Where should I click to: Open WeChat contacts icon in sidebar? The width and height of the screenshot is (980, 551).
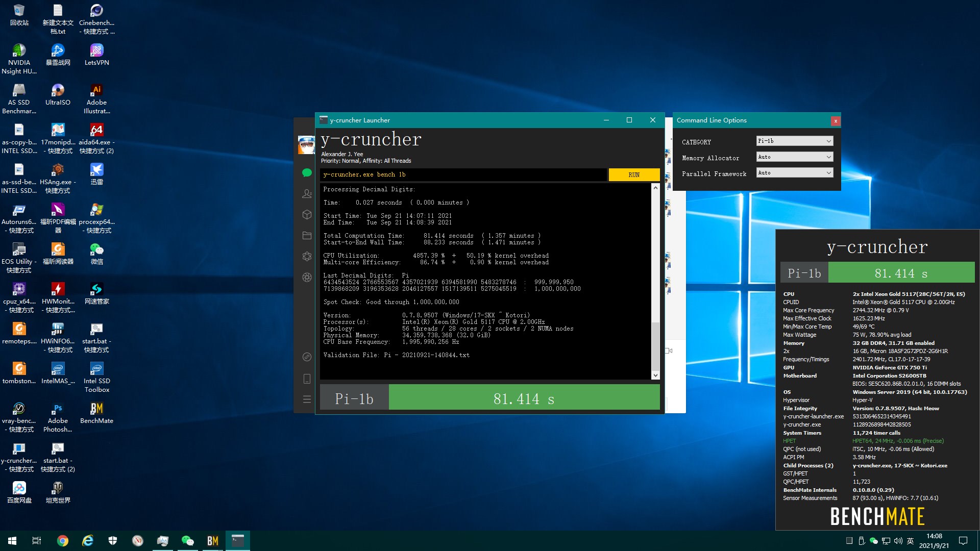tap(307, 194)
